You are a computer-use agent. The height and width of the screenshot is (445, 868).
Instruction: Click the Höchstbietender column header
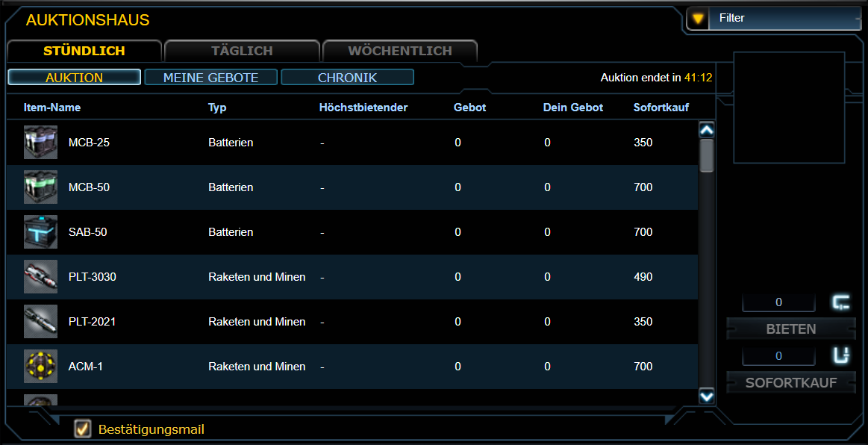click(363, 108)
